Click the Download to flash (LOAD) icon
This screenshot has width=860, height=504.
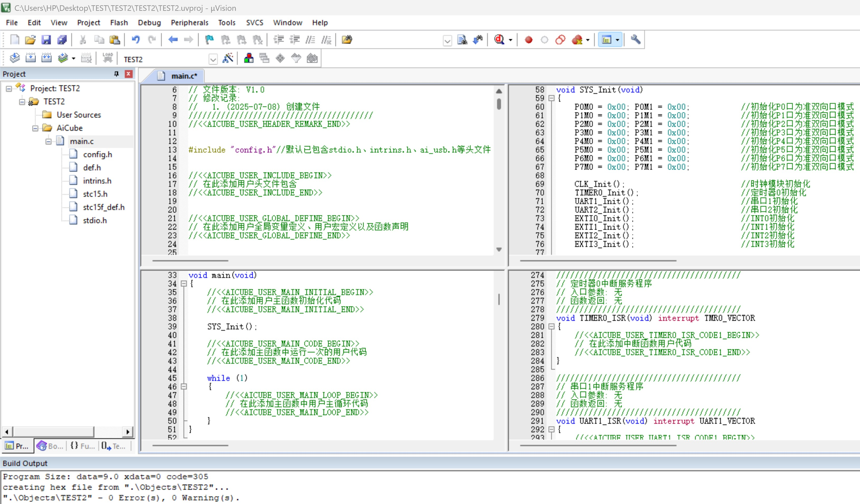point(107,58)
